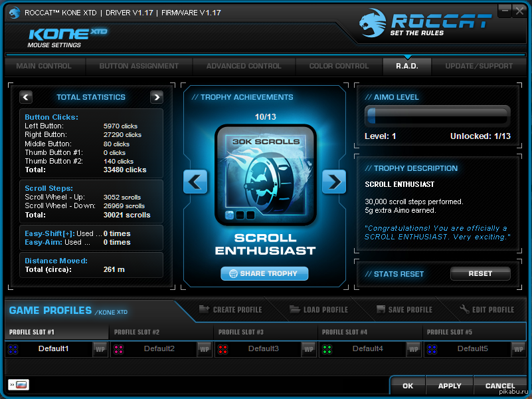
Task: Go to the previous trophy achievement
Action: (197, 181)
